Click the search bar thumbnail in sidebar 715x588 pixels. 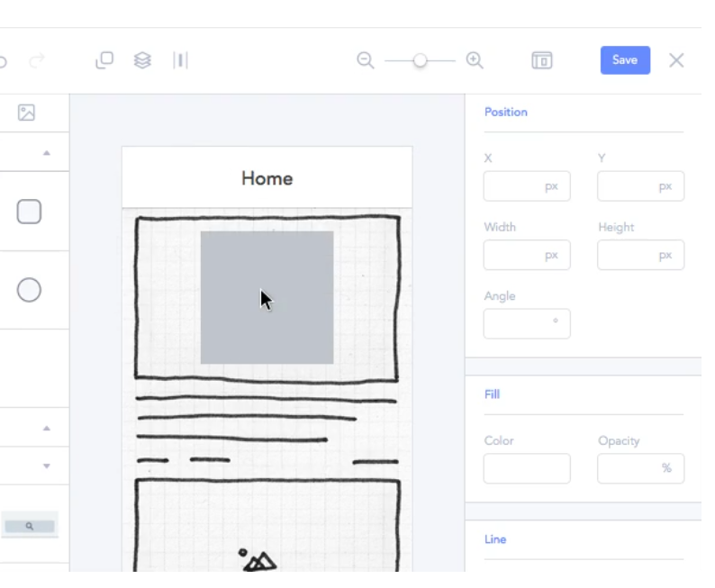[x=30, y=526]
